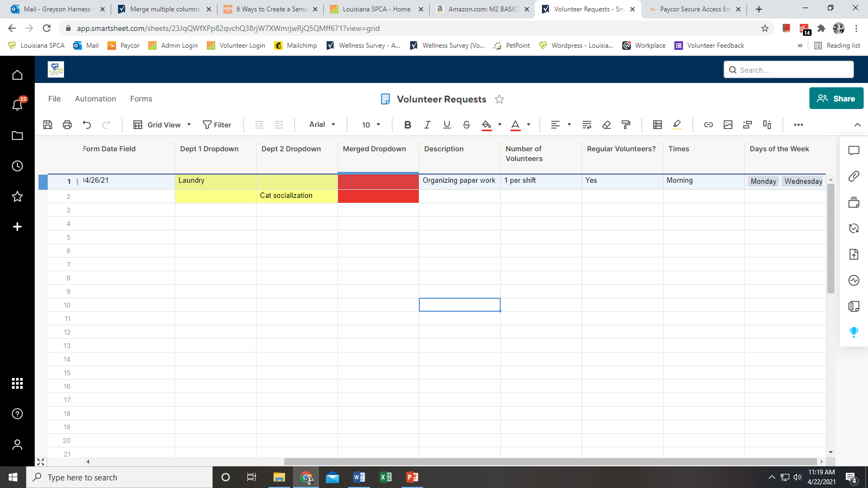This screenshot has height=488, width=868.
Task: Click the Filter button
Action: pyautogui.click(x=217, y=125)
